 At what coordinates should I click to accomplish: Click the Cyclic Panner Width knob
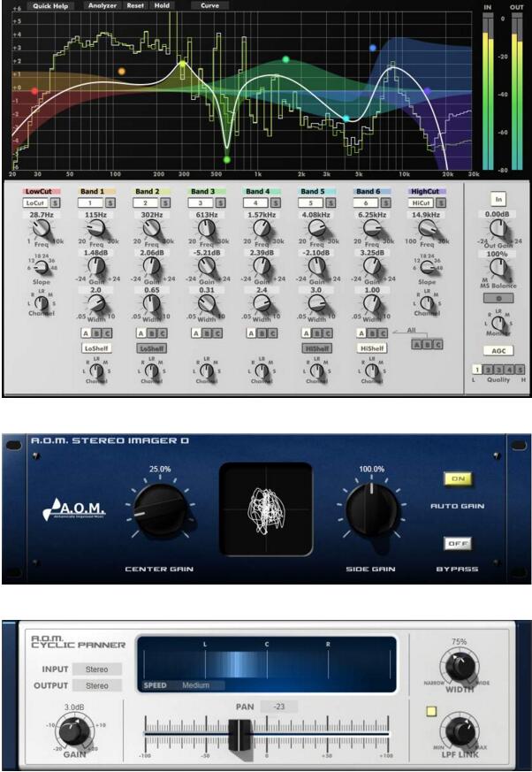tap(460, 666)
